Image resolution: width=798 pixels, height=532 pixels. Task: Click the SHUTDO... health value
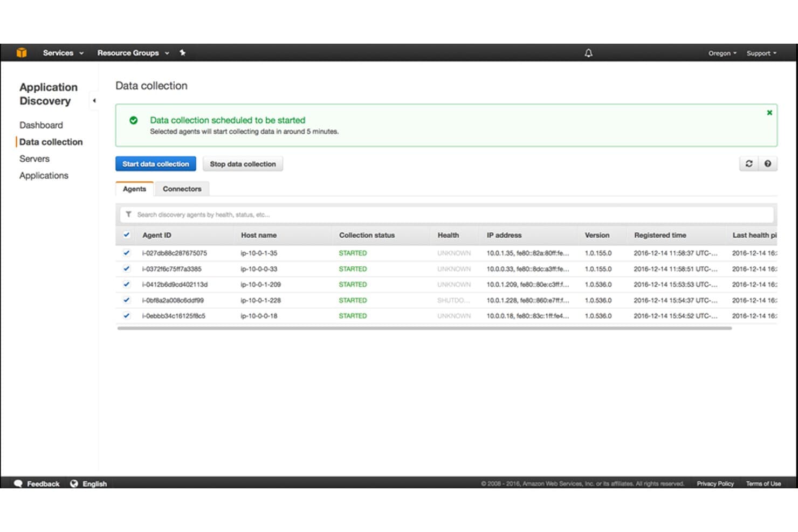click(x=453, y=300)
